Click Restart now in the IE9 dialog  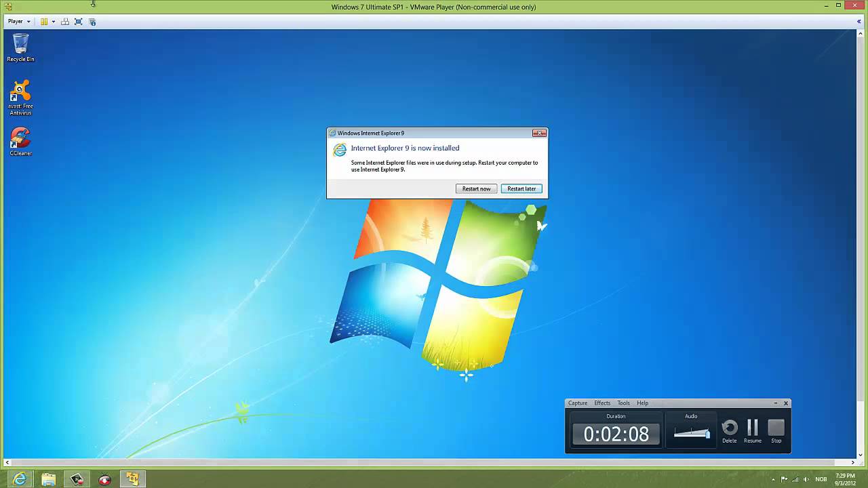point(476,188)
